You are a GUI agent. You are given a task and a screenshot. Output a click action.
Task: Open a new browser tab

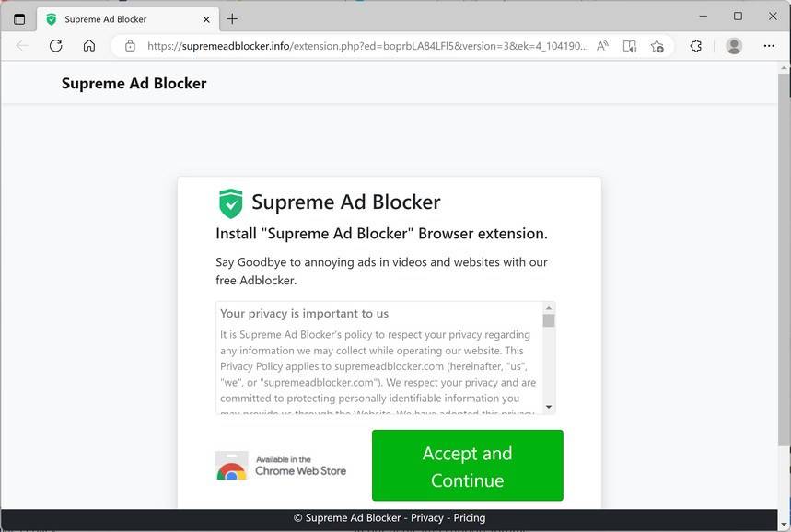(232, 18)
